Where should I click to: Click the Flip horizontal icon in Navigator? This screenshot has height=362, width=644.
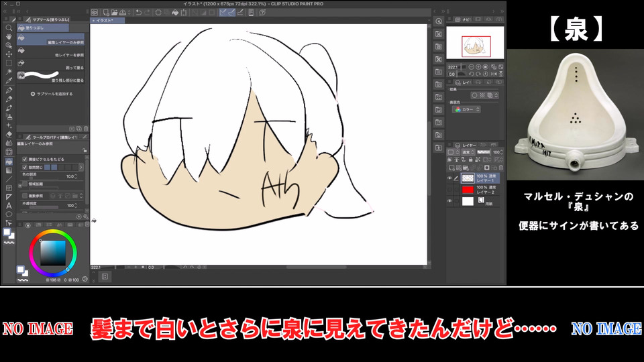point(494,74)
